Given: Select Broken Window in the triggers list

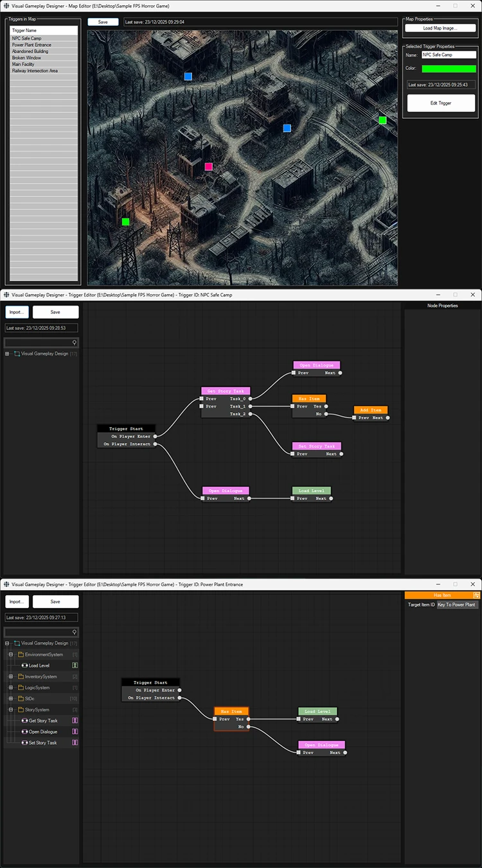Looking at the screenshot, I should coord(44,58).
